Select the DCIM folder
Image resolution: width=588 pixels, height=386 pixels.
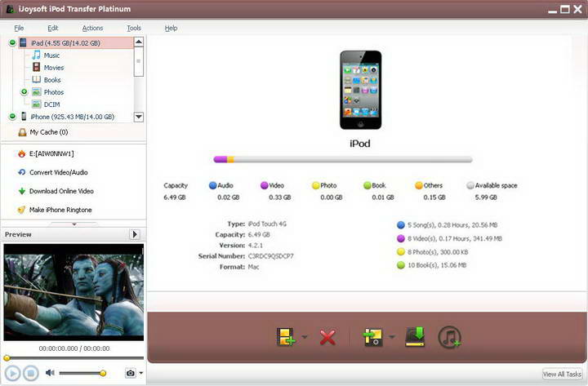(51, 104)
